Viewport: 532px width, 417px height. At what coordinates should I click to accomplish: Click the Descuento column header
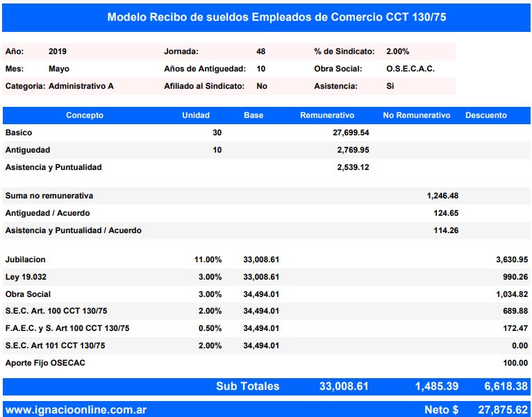(x=486, y=115)
